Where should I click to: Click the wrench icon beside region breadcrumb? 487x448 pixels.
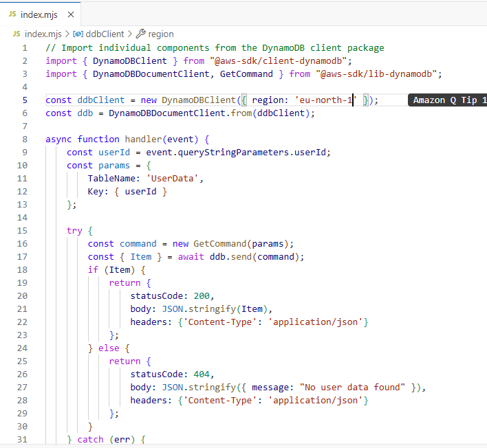click(141, 34)
